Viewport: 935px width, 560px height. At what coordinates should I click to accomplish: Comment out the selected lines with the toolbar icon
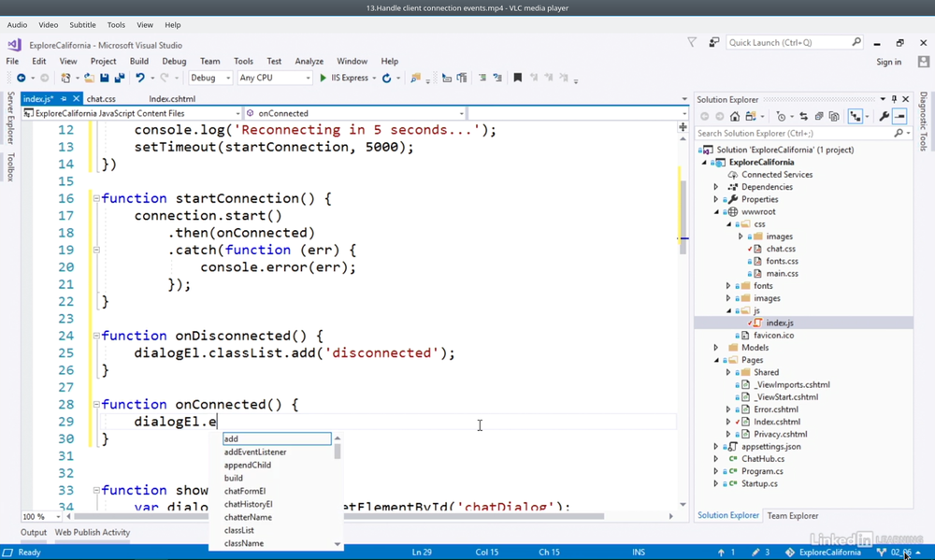pyautogui.click(x=482, y=79)
